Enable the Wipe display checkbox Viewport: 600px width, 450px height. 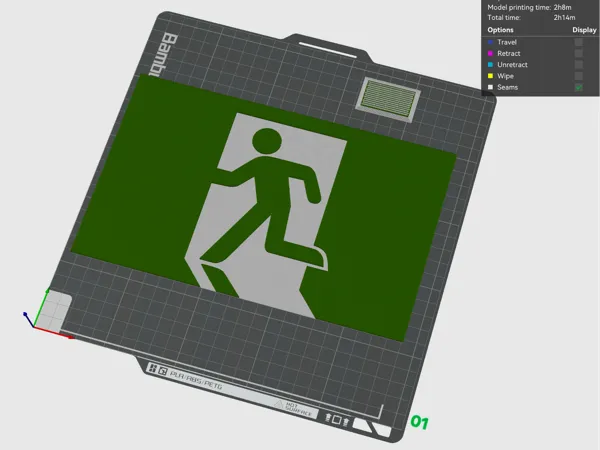578,76
